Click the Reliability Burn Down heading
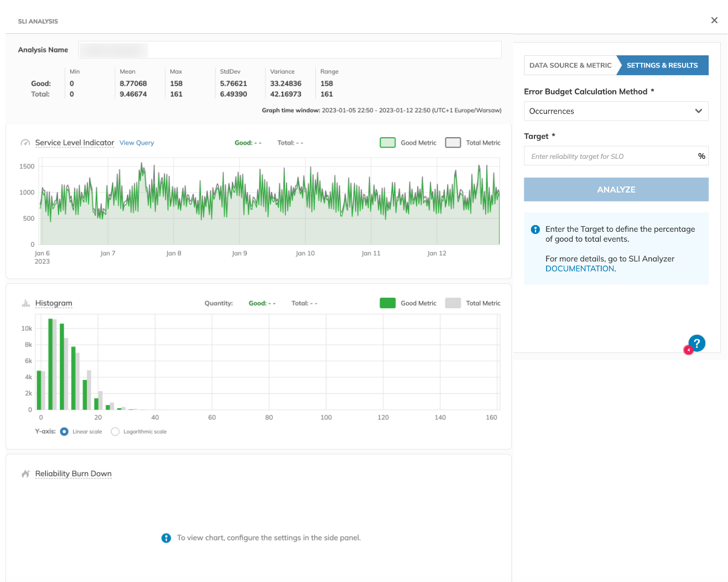728x582 pixels. [x=74, y=474]
